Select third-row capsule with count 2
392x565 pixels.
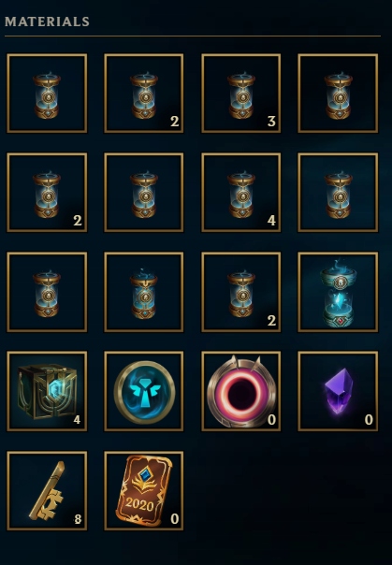click(241, 292)
